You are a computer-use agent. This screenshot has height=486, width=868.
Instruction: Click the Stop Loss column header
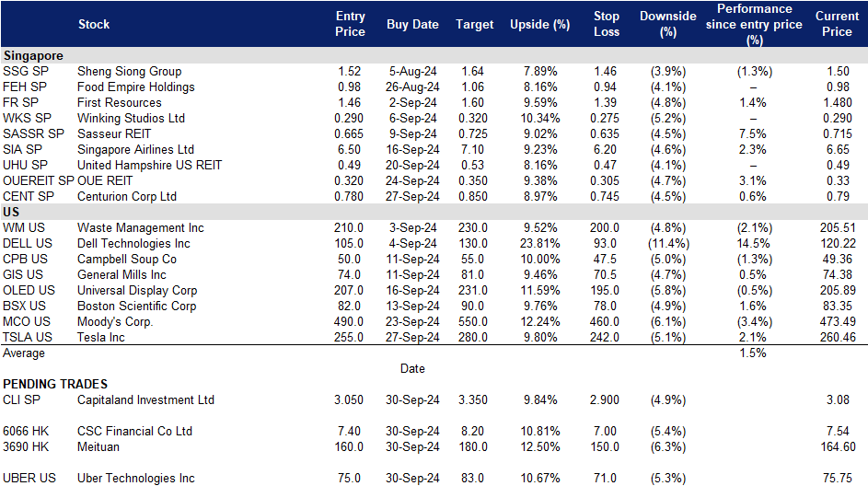(607, 24)
